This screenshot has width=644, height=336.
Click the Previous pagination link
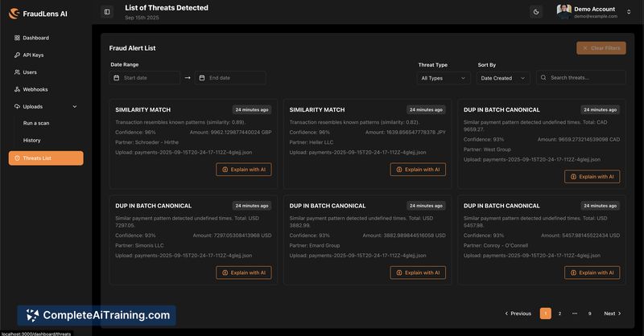tap(518, 313)
